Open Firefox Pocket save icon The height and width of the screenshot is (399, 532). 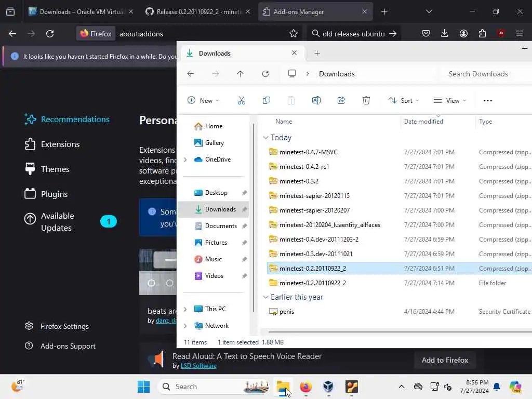click(426, 34)
